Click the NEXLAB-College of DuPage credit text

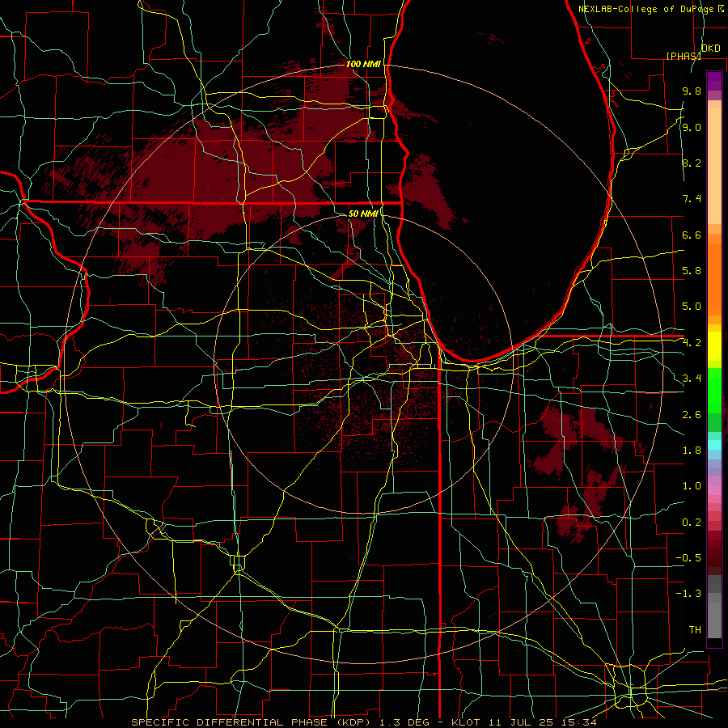click(647, 9)
